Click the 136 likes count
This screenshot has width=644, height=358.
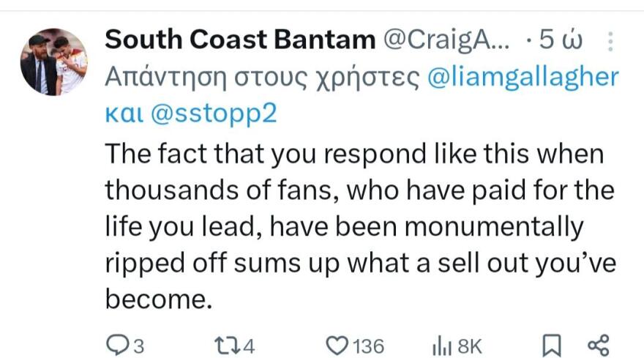coord(368,346)
